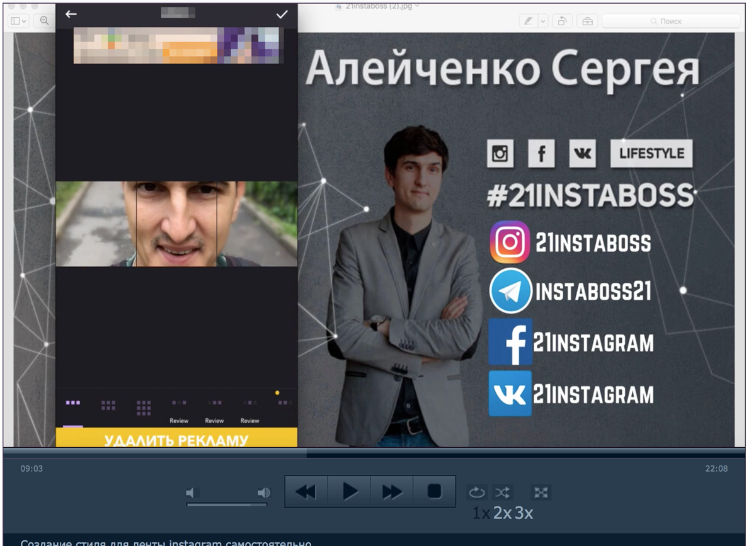Click the Preview sidebar view button
Viewport: 756px width, 546px height.
pos(18,21)
